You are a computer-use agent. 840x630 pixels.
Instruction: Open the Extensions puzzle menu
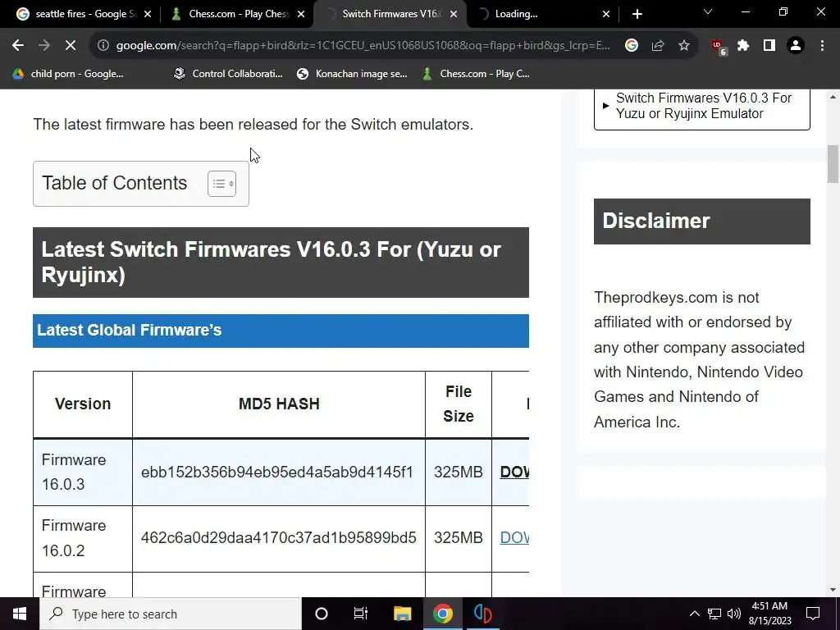(743, 46)
